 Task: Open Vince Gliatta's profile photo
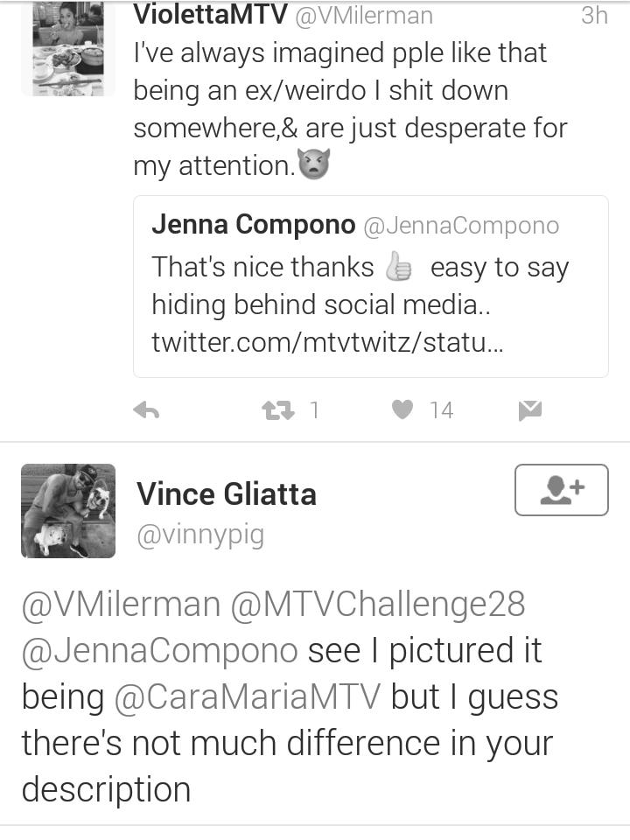coord(68,510)
